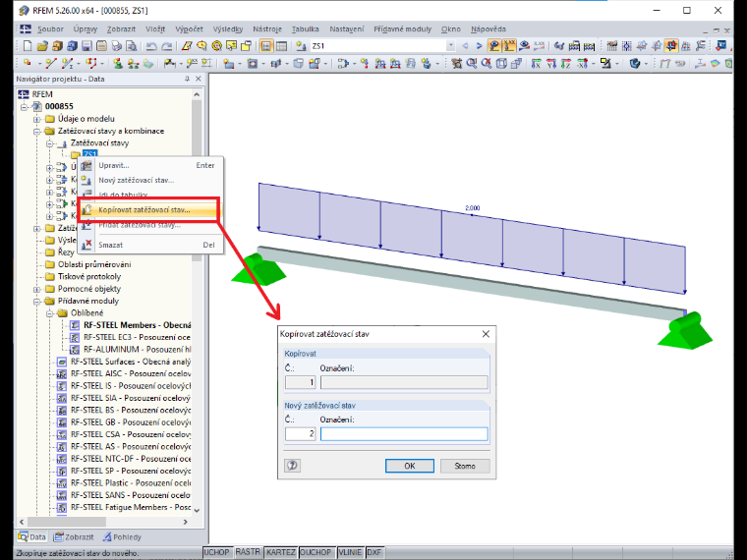This screenshot has height=560, width=747.
Task: Toggle the table panel toolbar button
Action: tap(281, 46)
